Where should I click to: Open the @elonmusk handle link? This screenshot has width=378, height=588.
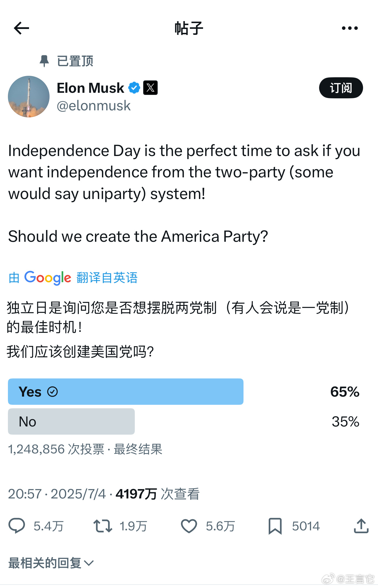click(x=93, y=106)
